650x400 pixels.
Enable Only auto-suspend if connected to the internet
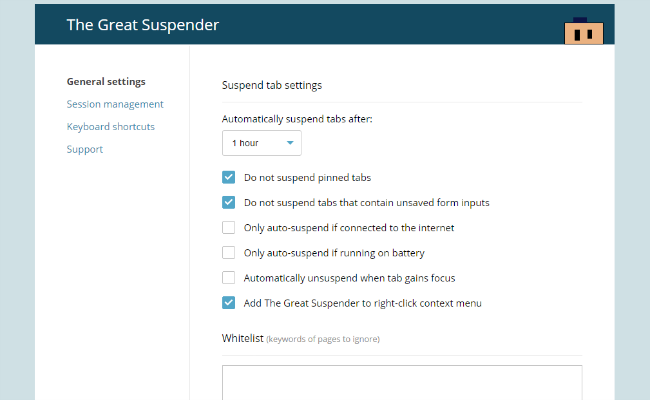(x=228, y=228)
